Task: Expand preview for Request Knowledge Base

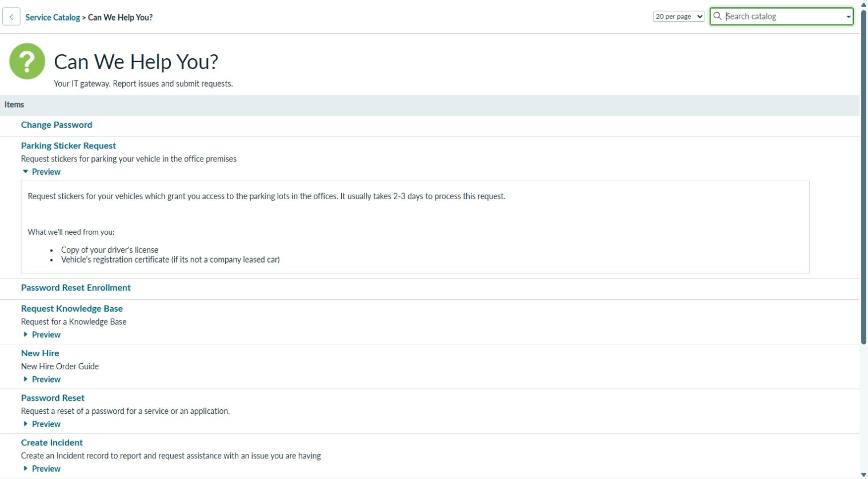Action: pyautogui.click(x=41, y=335)
